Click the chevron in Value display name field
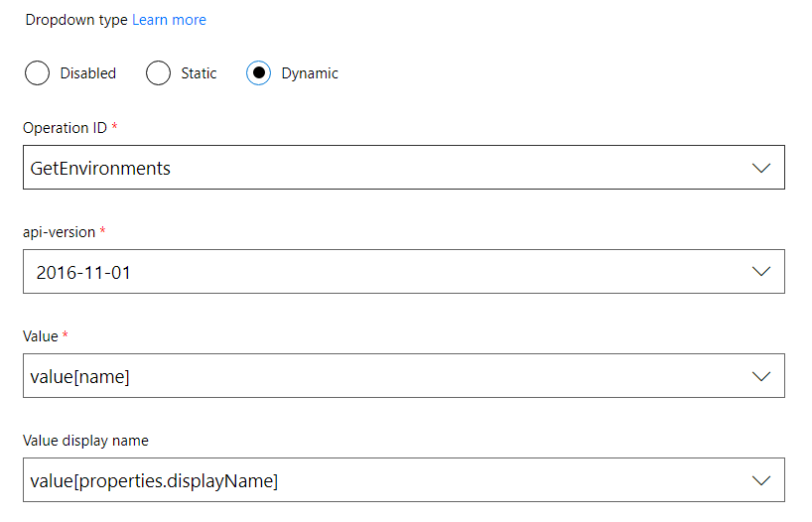This screenshot has width=812, height=522. coord(761,480)
